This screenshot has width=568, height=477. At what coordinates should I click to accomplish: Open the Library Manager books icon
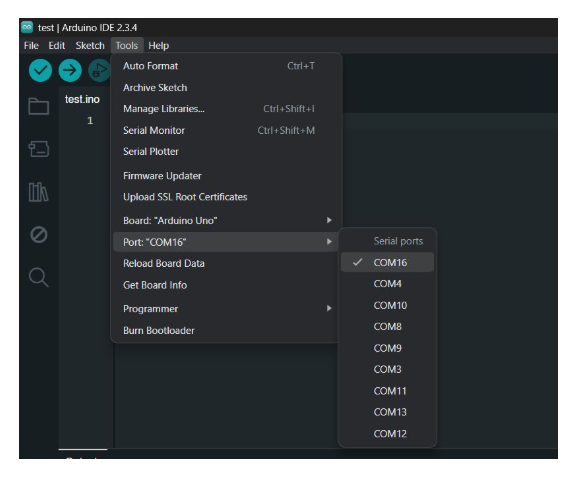point(38,192)
